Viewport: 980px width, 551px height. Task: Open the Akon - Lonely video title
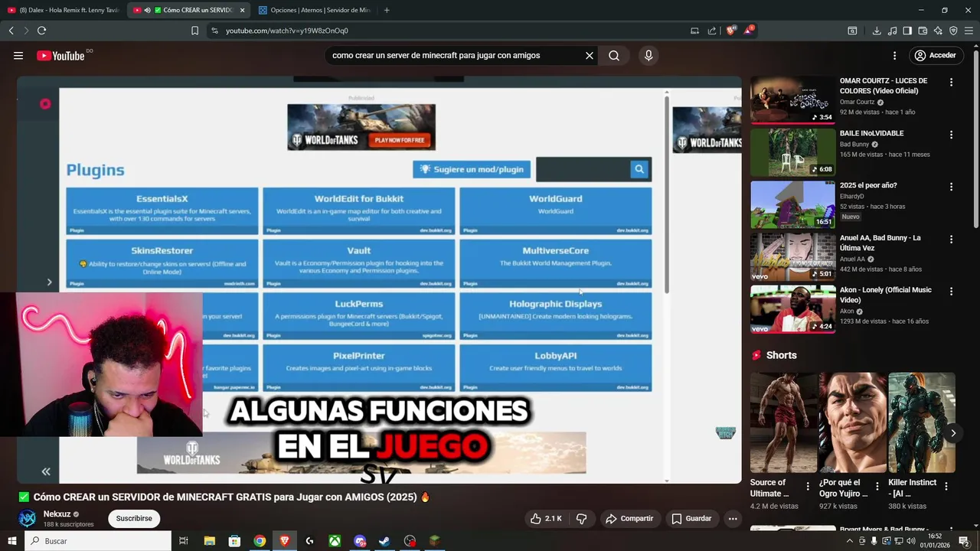click(x=886, y=295)
